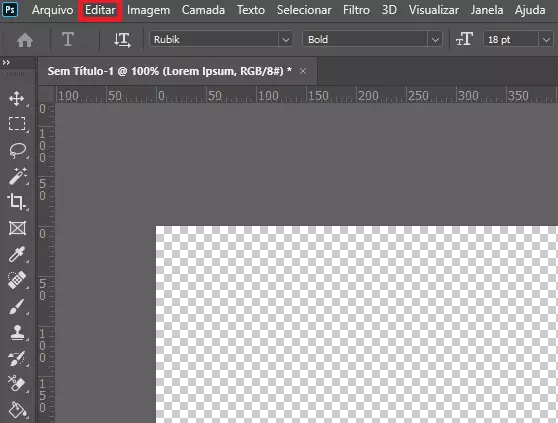Select the Brush tool
The image size is (558, 423).
click(x=17, y=306)
